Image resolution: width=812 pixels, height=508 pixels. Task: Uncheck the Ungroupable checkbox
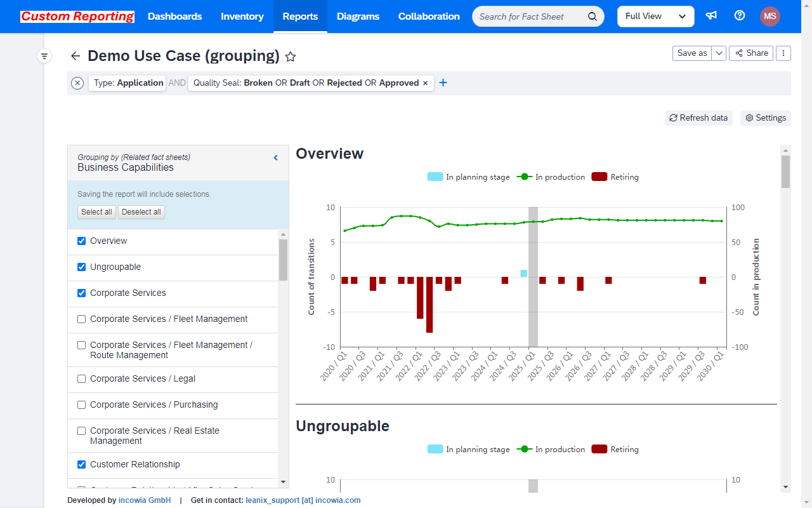coord(81,267)
